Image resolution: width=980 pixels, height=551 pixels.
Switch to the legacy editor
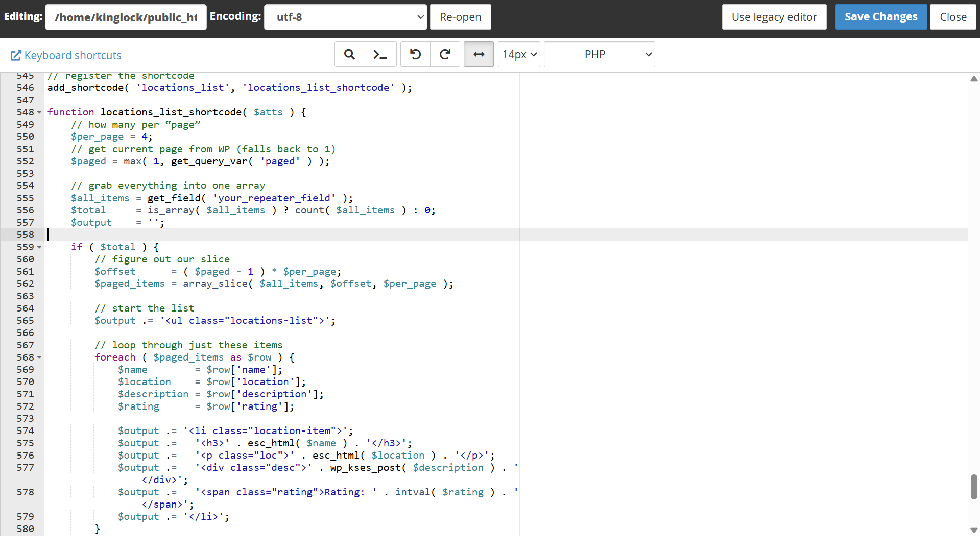pyautogui.click(x=774, y=17)
